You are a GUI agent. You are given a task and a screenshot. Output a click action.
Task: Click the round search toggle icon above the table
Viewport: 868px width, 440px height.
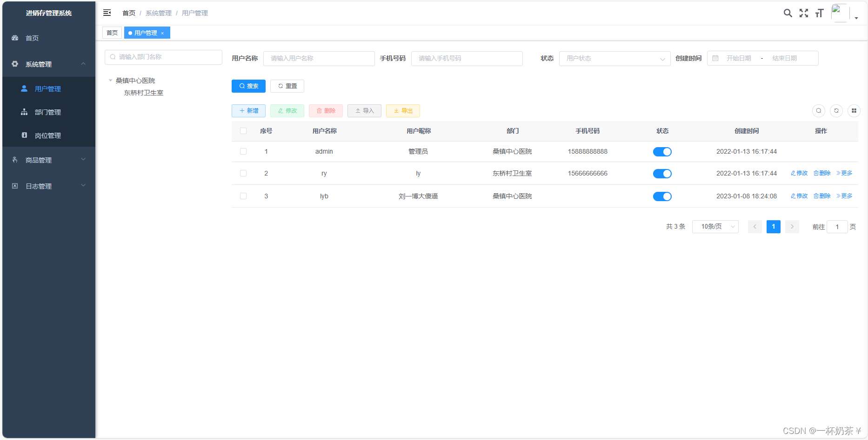click(819, 111)
